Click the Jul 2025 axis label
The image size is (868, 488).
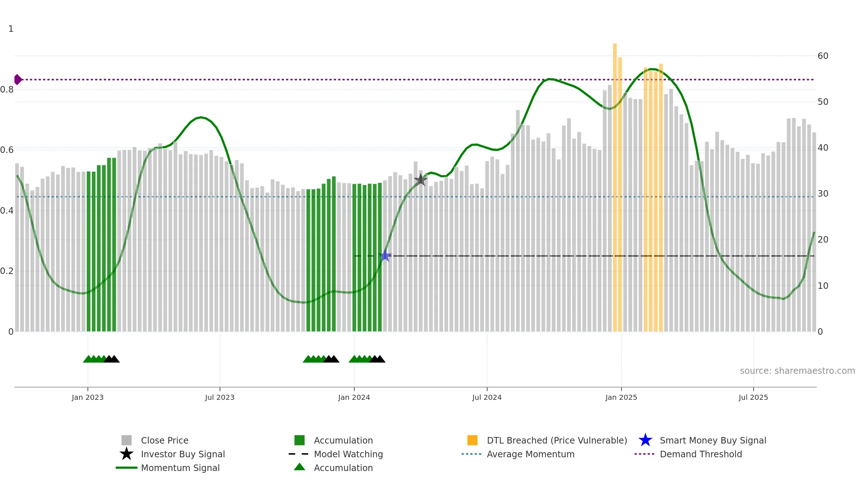753,397
